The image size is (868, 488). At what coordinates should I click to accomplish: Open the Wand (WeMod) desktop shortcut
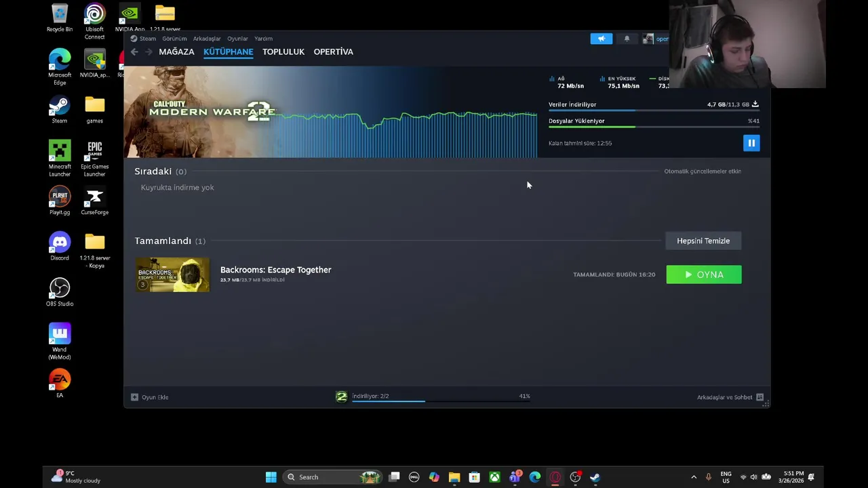tap(60, 342)
